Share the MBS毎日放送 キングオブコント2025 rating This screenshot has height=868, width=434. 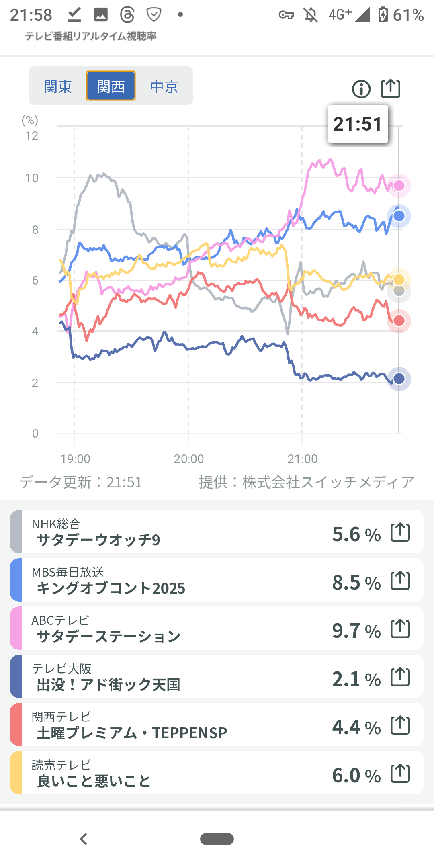(400, 581)
